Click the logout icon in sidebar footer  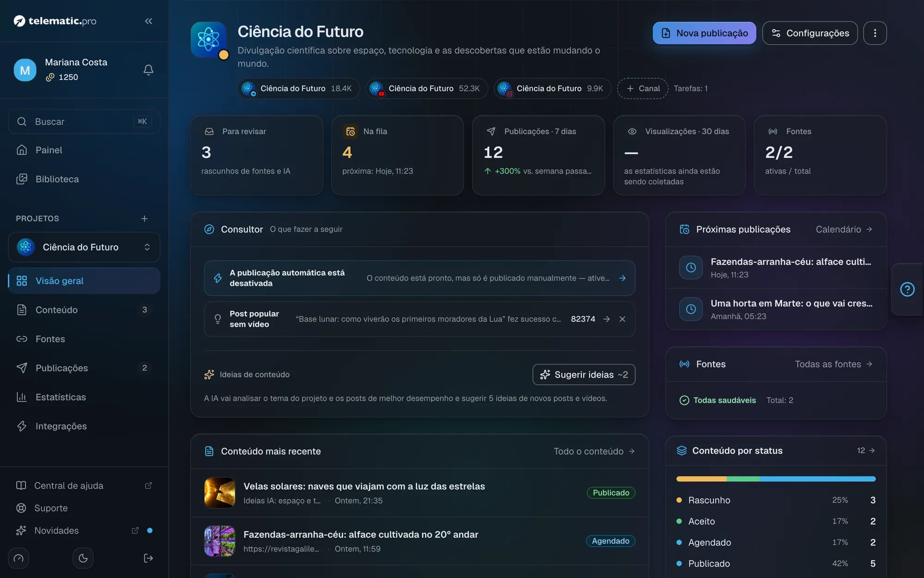pyautogui.click(x=148, y=558)
